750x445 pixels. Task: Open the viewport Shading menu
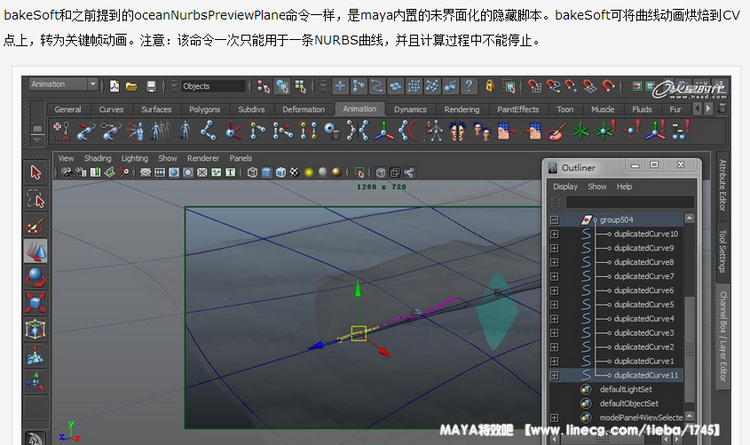tap(98, 158)
